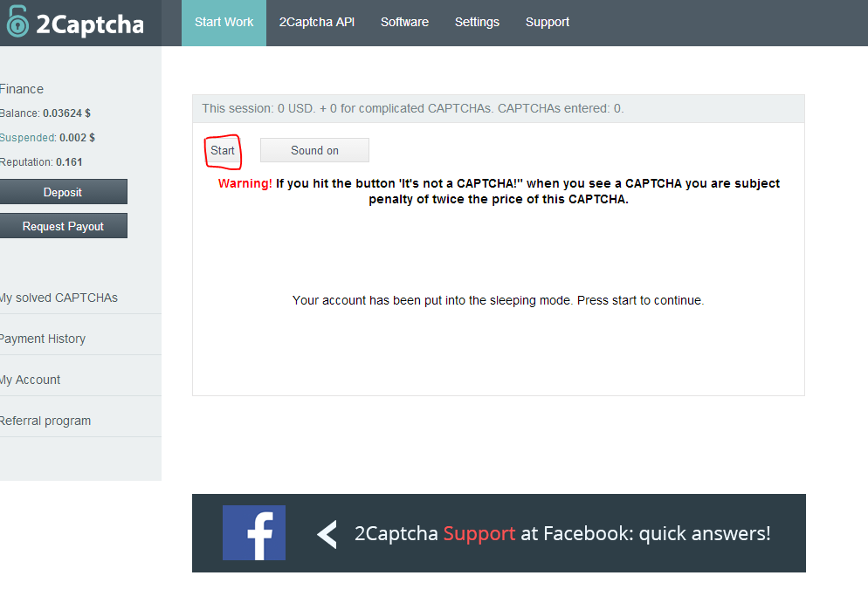
Task: Click the Deposit button
Action: coord(63,192)
